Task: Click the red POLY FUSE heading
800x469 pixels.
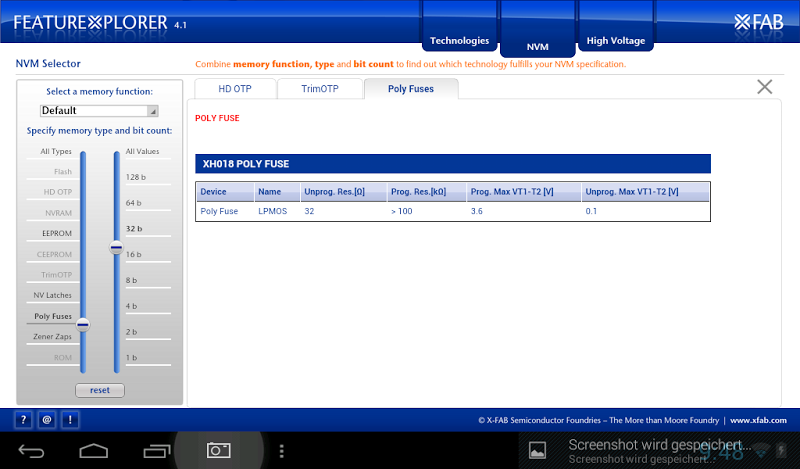Action: [217, 118]
